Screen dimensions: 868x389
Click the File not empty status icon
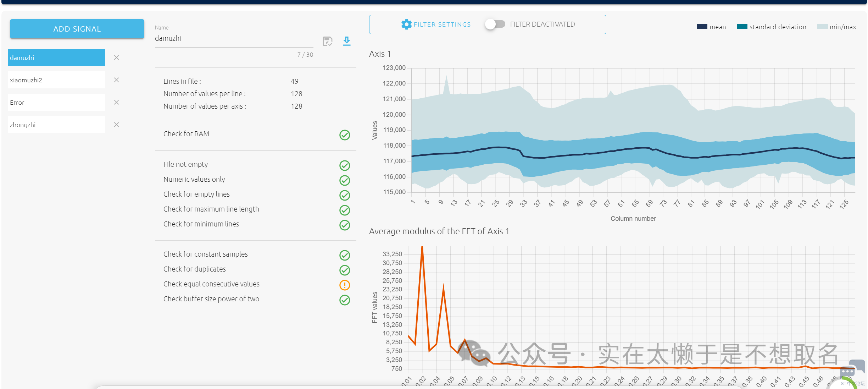click(x=345, y=165)
